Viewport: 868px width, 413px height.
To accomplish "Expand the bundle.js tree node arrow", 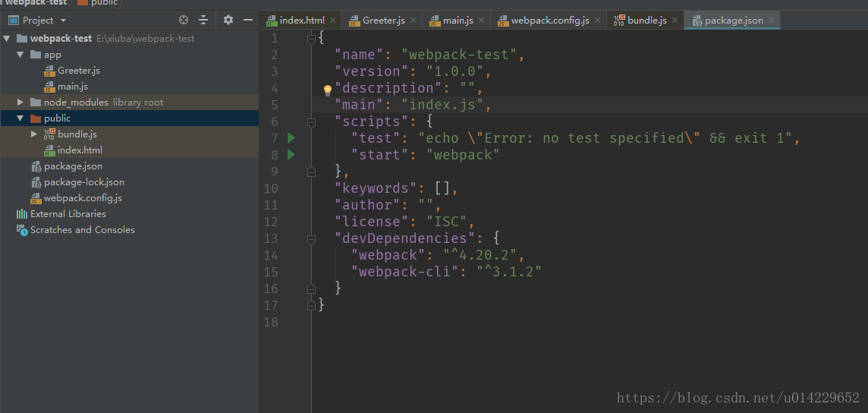I will click(x=34, y=134).
